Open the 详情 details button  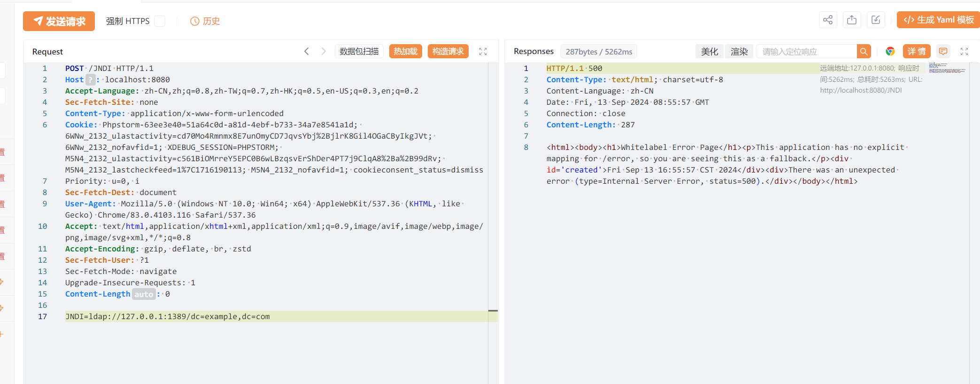pyautogui.click(x=917, y=52)
